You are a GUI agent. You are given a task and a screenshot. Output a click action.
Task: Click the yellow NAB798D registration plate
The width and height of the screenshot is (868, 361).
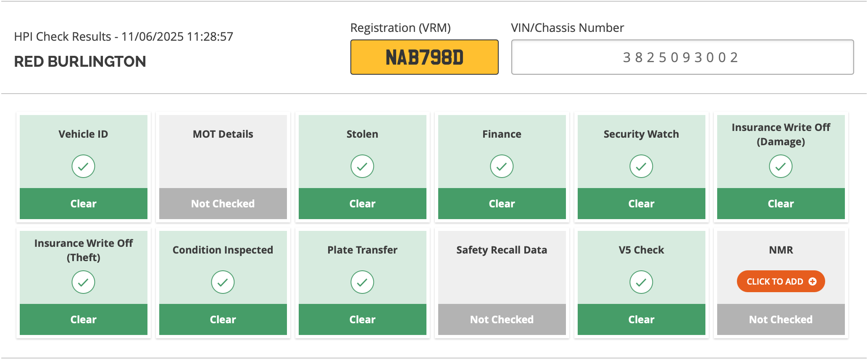point(424,57)
